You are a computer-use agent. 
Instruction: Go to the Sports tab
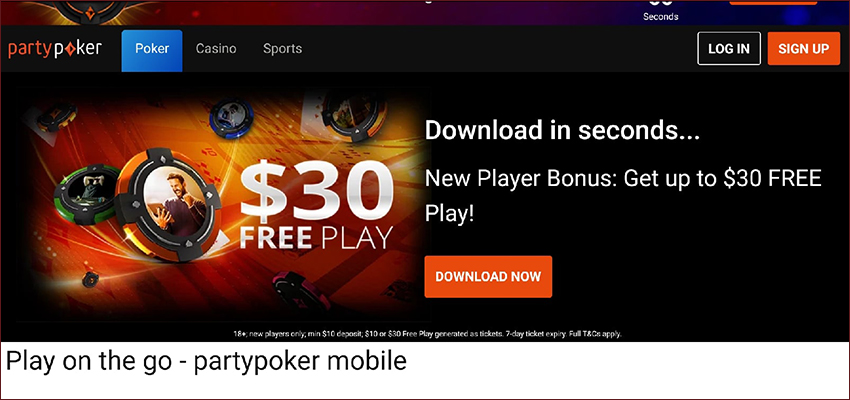pos(282,49)
